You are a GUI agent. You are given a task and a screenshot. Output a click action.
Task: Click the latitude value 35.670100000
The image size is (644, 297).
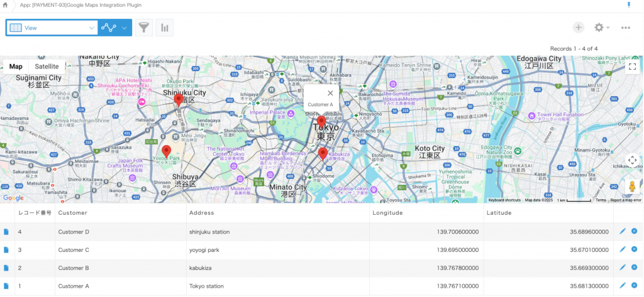[x=589, y=250]
